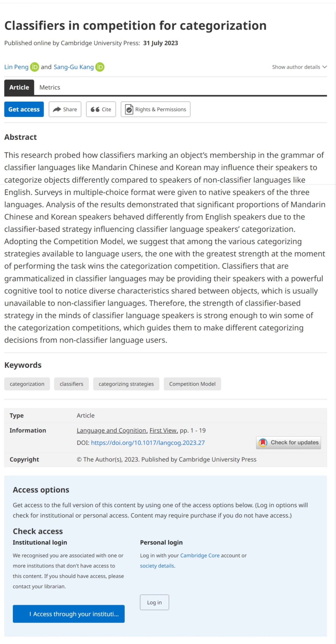Expand Show author details chevron
The width and height of the screenshot is (336, 644).
324,67
